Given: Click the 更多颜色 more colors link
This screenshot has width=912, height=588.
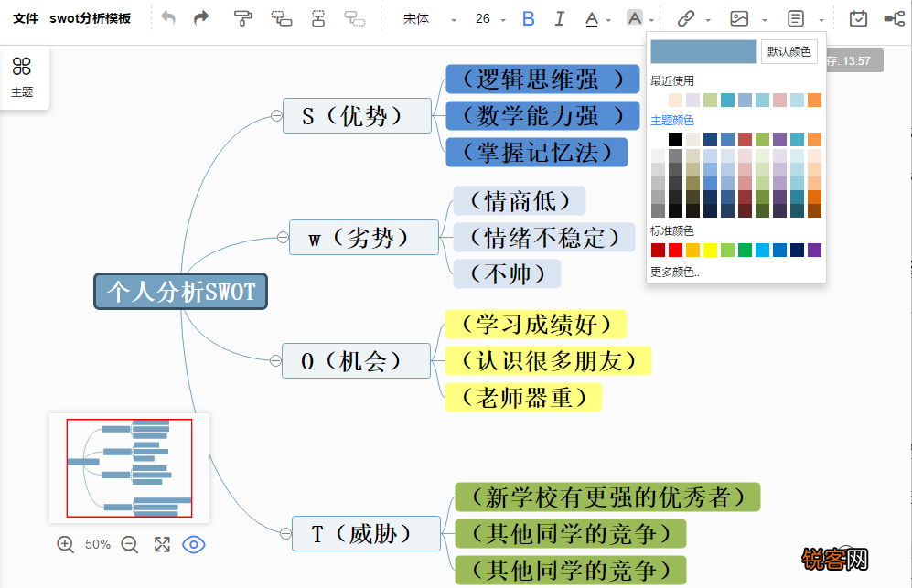Looking at the screenshot, I should point(675,273).
